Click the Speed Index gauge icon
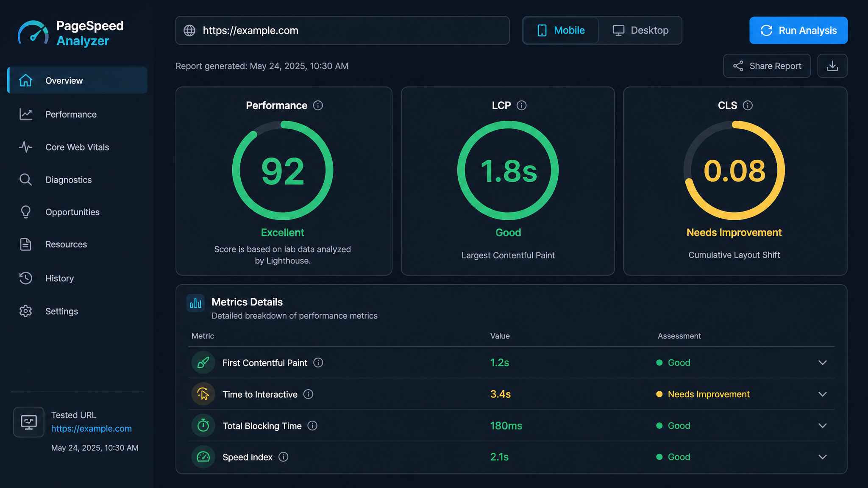Screen dimensions: 868x488 (x=203, y=457)
